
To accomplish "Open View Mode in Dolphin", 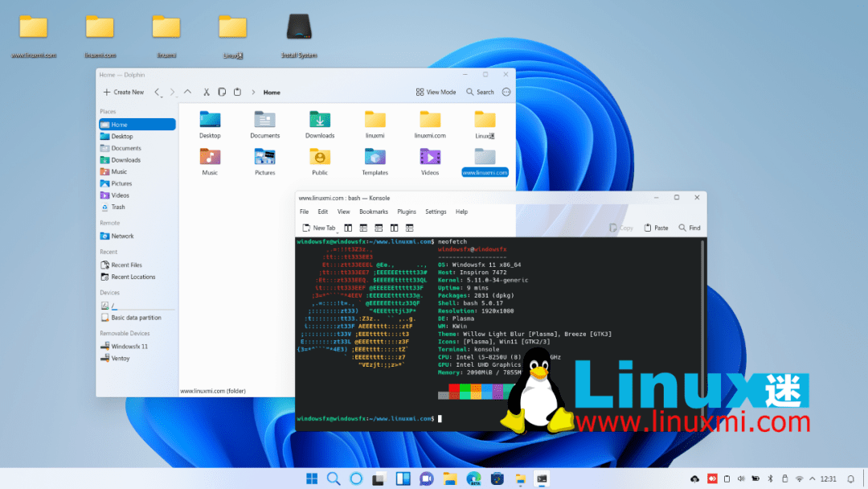I will (x=436, y=92).
